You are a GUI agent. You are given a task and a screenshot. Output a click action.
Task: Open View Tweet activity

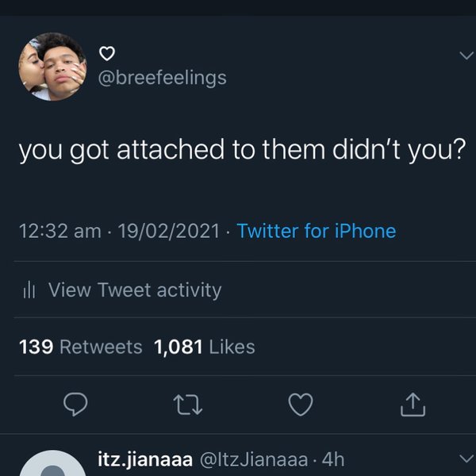135,290
